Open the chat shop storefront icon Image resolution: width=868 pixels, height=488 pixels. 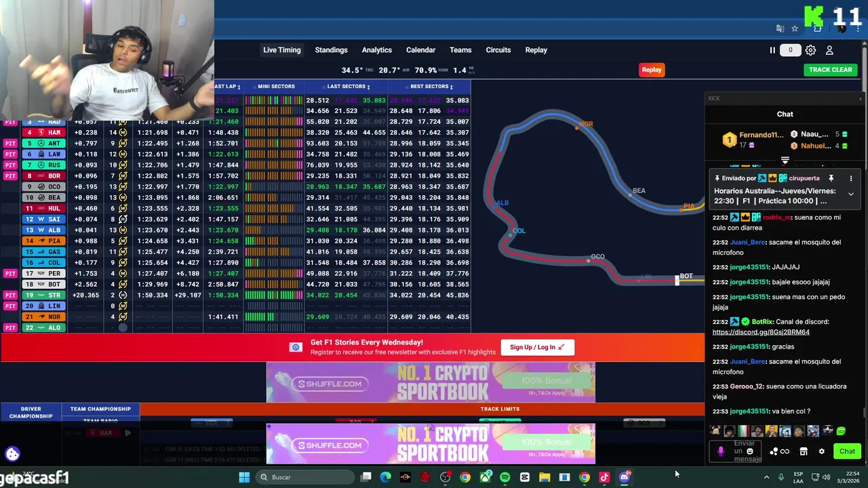[x=804, y=451]
